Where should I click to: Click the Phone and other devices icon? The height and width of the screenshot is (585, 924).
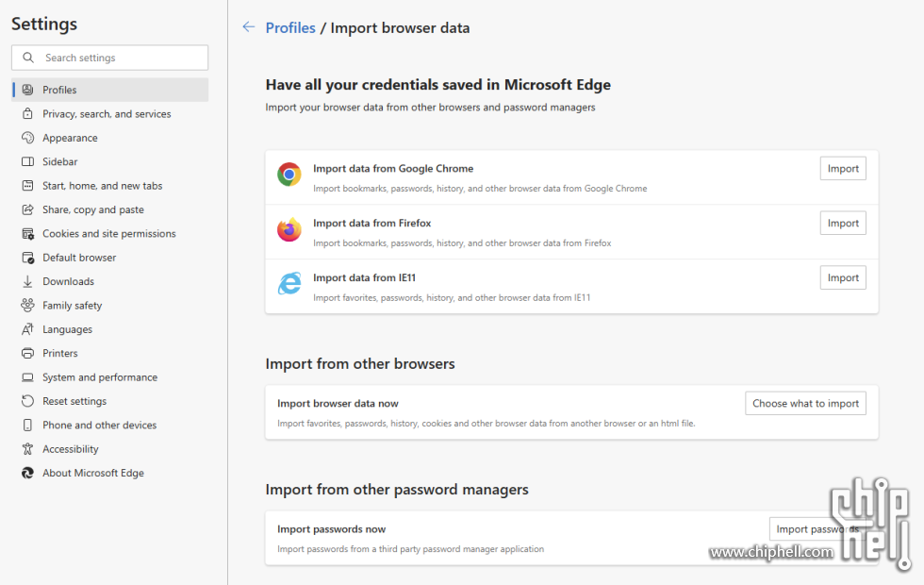(27, 426)
